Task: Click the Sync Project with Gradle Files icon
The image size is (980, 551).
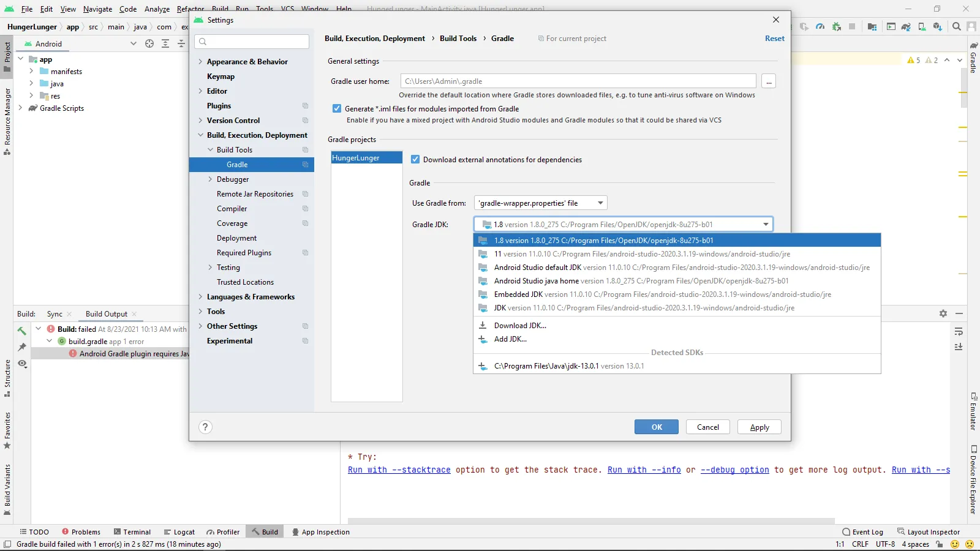Action: coord(906,27)
